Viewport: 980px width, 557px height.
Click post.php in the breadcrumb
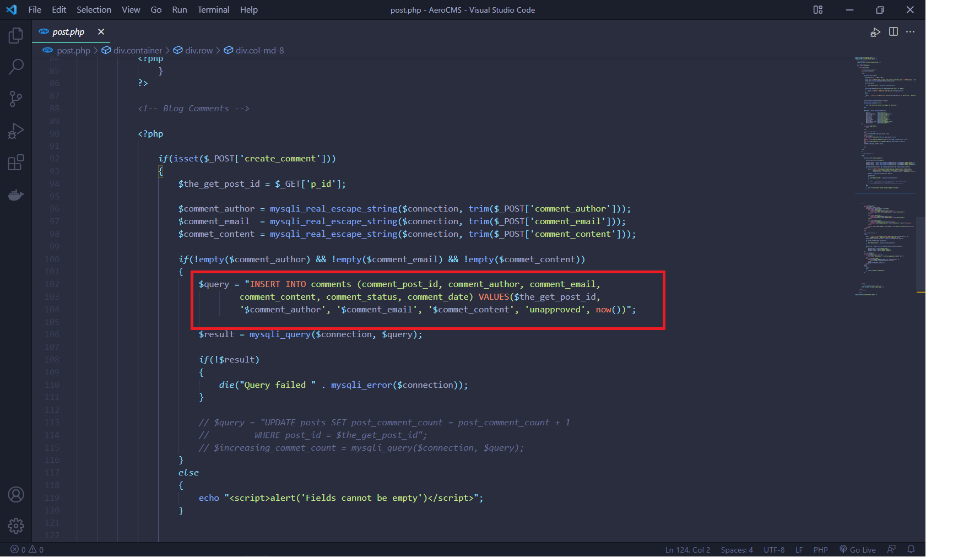(x=73, y=51)
